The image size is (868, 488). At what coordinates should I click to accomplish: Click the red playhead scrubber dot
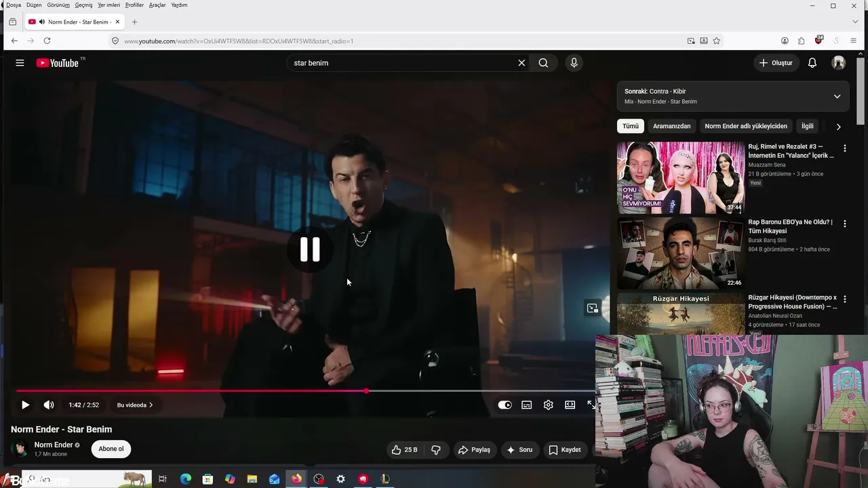click(x=366, y=391)
